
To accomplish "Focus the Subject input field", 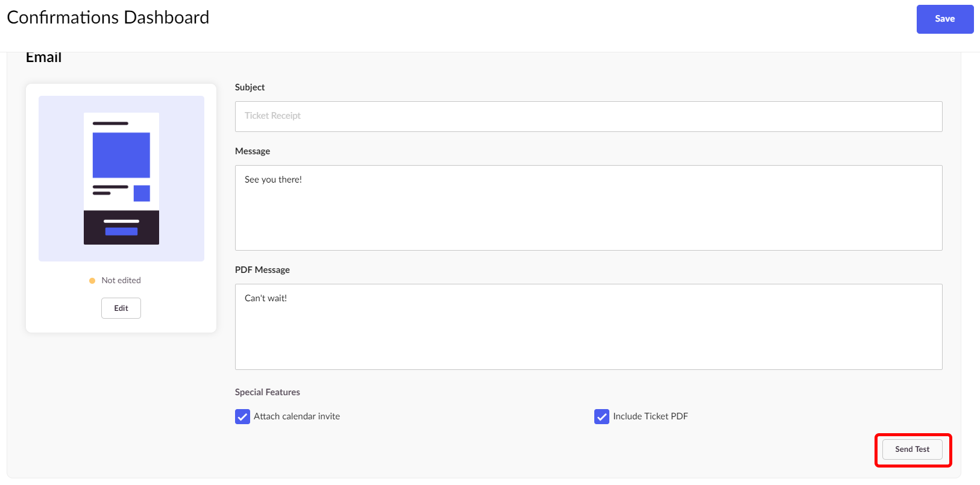I will click(588, 116).
